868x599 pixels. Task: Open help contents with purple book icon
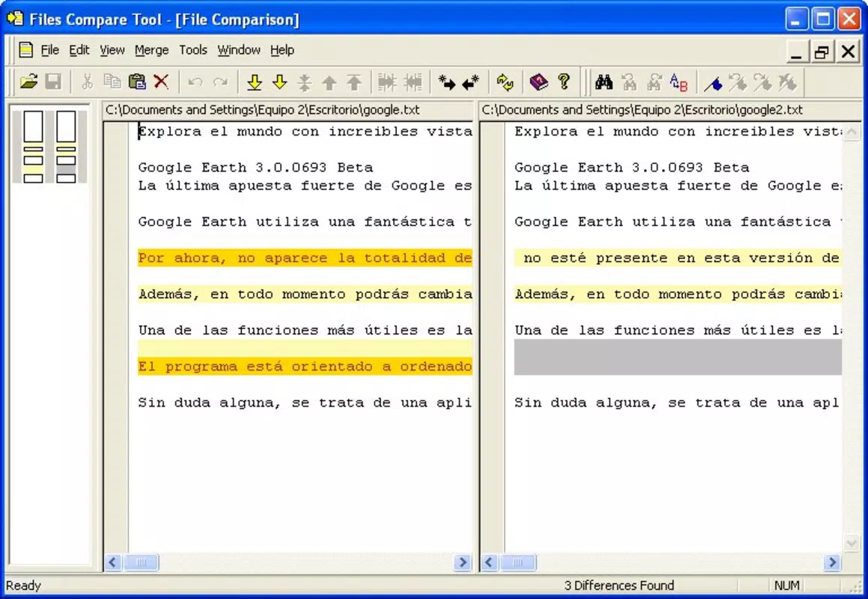538,82
